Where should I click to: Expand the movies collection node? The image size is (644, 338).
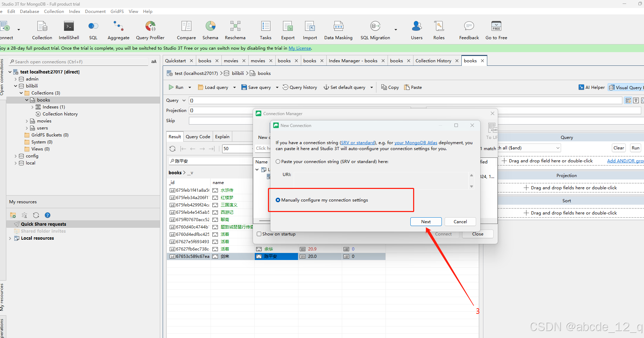pos(27,121)
